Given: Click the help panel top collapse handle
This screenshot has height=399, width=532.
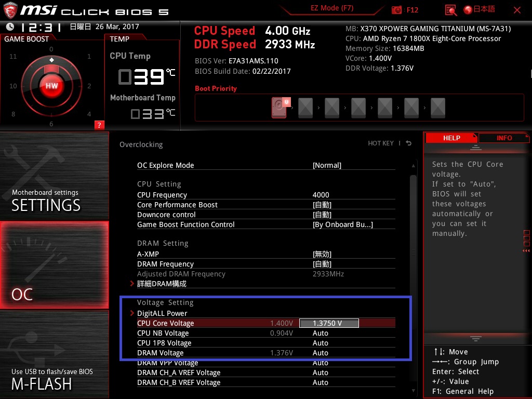Looking at the screenshot, I should tap(476, 147).
